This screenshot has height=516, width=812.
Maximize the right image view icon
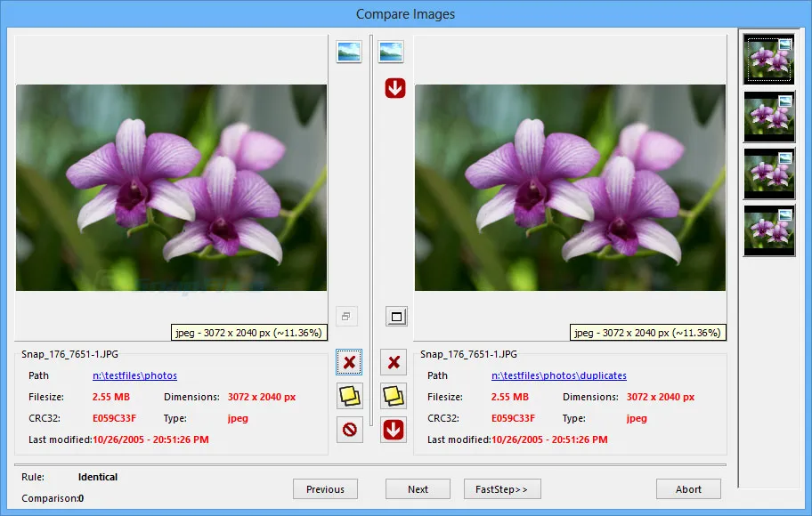[x=397, y=316]
